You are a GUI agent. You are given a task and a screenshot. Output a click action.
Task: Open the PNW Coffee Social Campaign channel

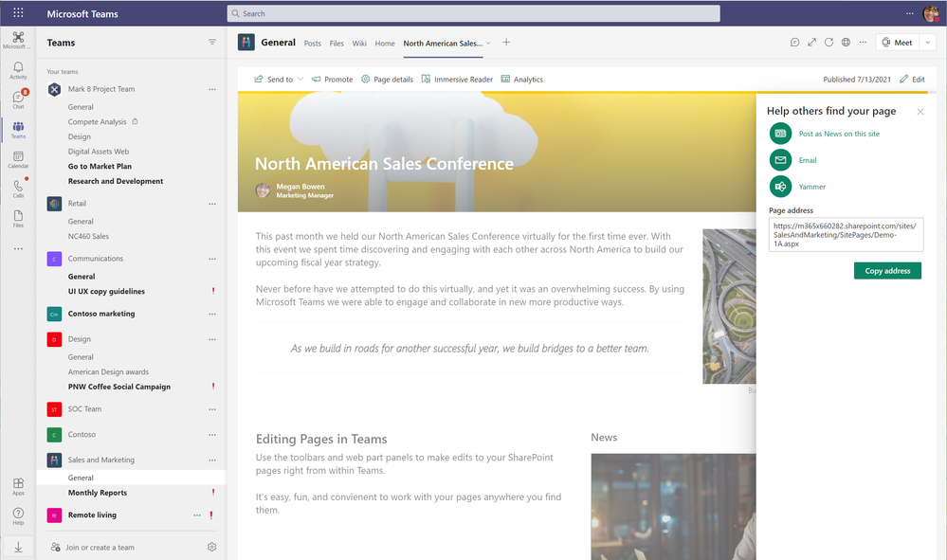pyautogui.click(x=119, y=387)
